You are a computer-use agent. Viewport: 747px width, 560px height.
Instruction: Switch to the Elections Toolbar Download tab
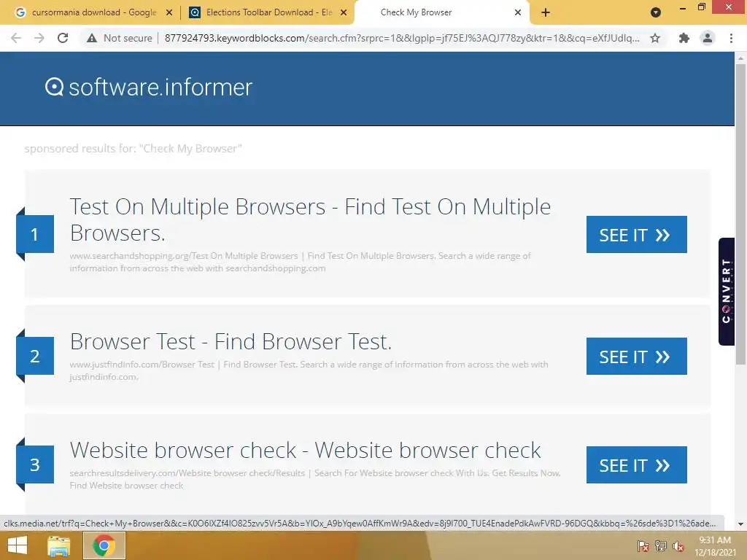click(268, 12)
